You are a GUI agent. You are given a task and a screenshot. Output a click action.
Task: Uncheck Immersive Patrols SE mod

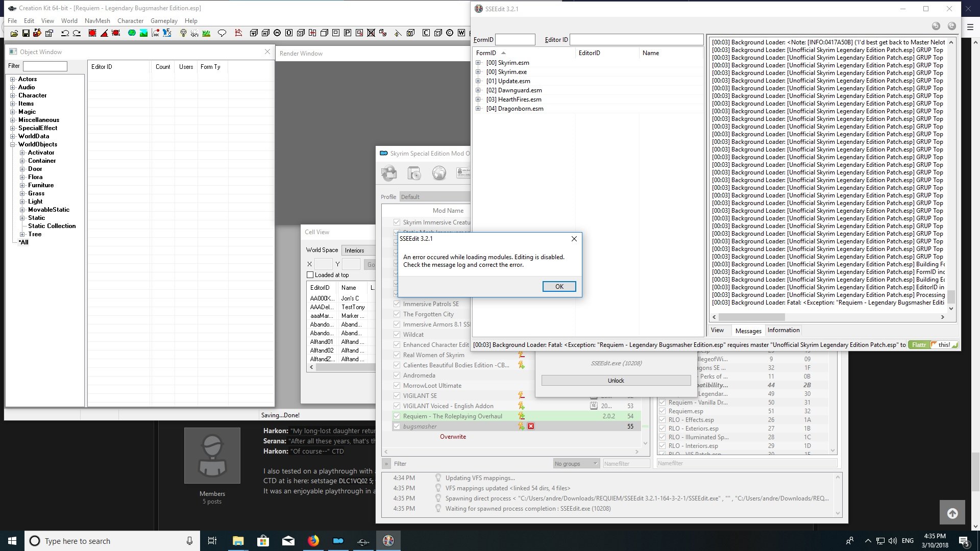[397, 304]
